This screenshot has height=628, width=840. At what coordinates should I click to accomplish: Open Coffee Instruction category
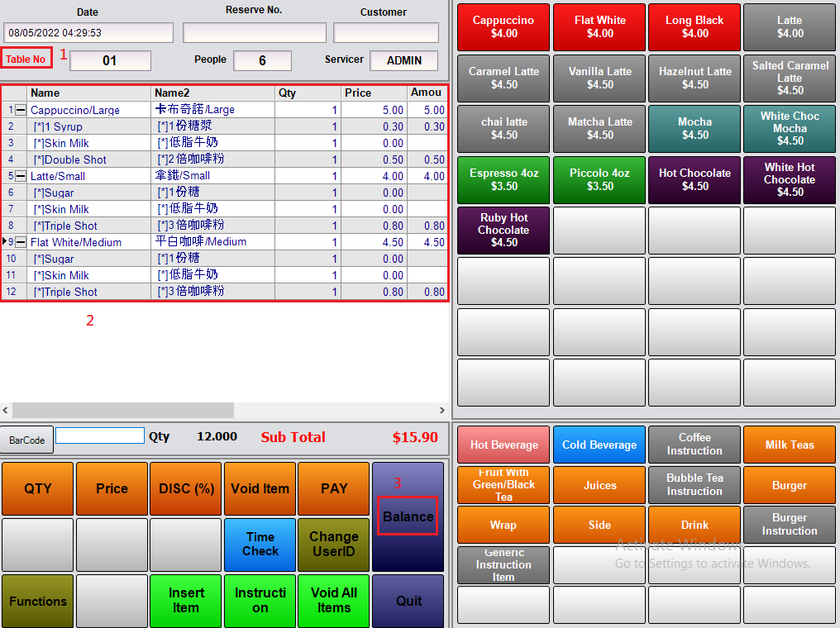[694, 445]
